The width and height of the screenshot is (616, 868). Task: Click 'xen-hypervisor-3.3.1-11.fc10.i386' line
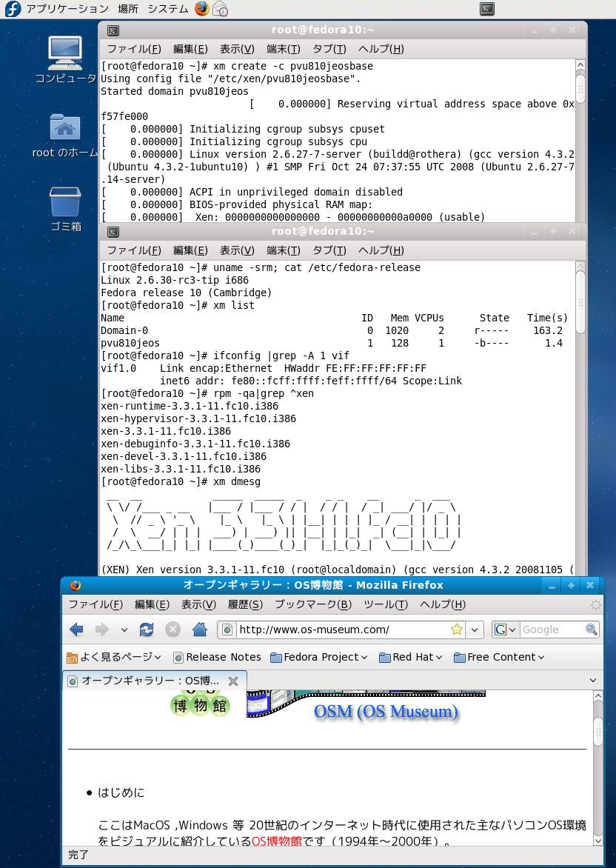(198, 418)
